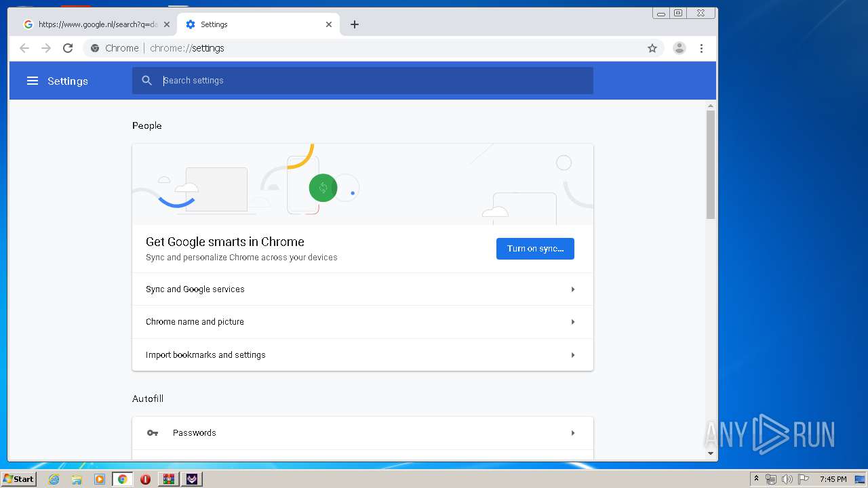The image size is (868, 488).
Task: Click the Get Google smarts in Chrome heading
Action: click(x=225, y=242)
